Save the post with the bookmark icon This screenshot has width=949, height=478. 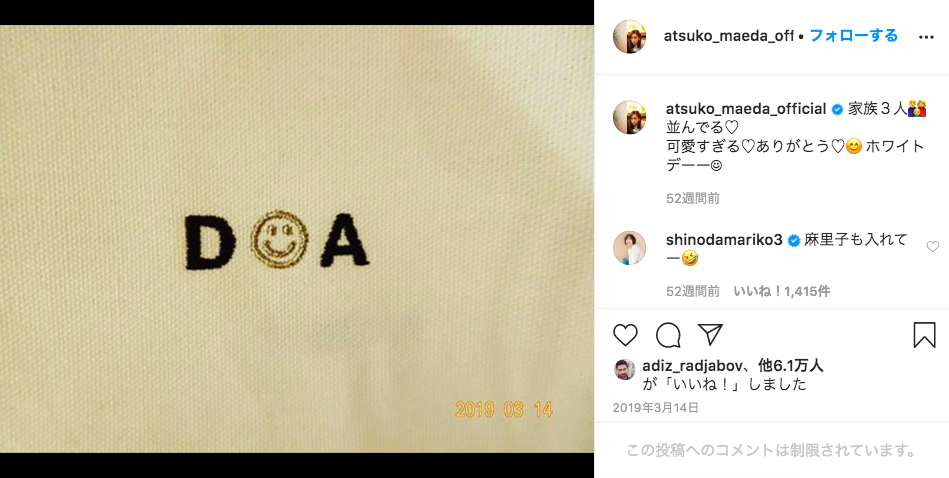click(x=924, y=335)
